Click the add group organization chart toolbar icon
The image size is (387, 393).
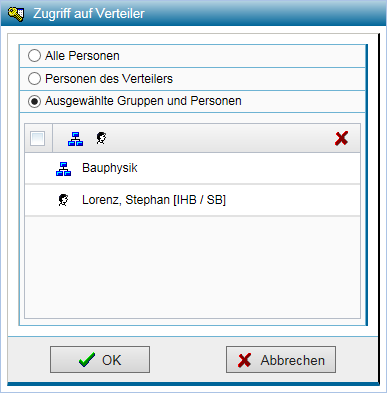click(x=76, y=139)
